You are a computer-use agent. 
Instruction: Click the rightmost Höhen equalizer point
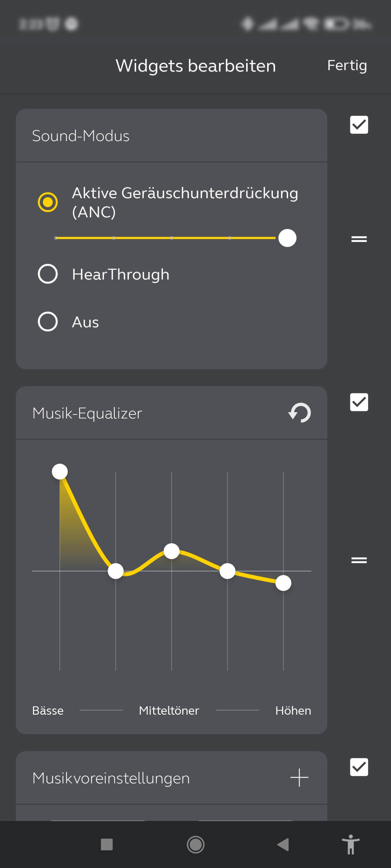click(x=283, y=583)
